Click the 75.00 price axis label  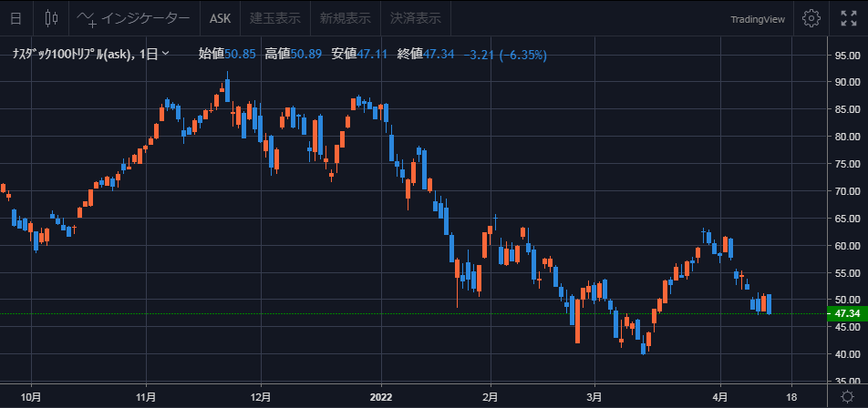pos(847,164)
